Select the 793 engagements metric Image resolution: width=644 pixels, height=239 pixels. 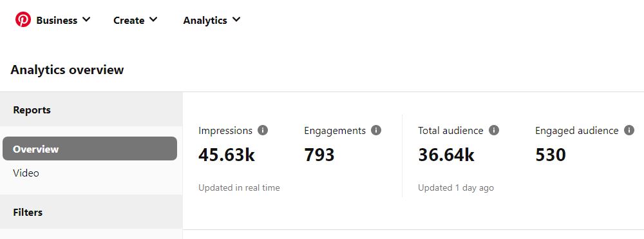(x=319, y=155)
